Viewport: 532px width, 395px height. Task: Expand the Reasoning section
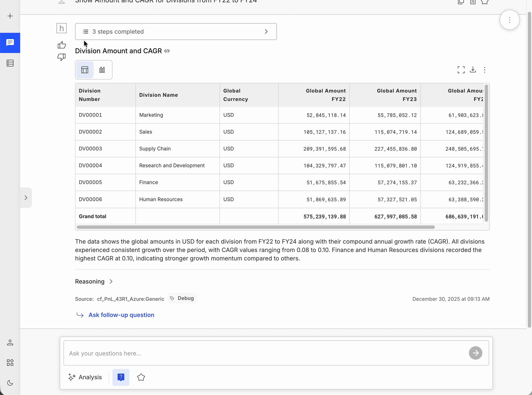[94, 281]
